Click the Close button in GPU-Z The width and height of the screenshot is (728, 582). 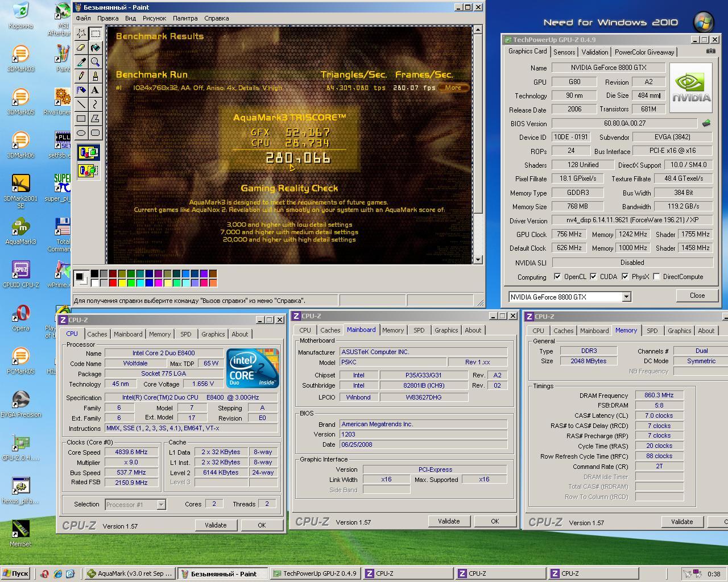(697, 296)
